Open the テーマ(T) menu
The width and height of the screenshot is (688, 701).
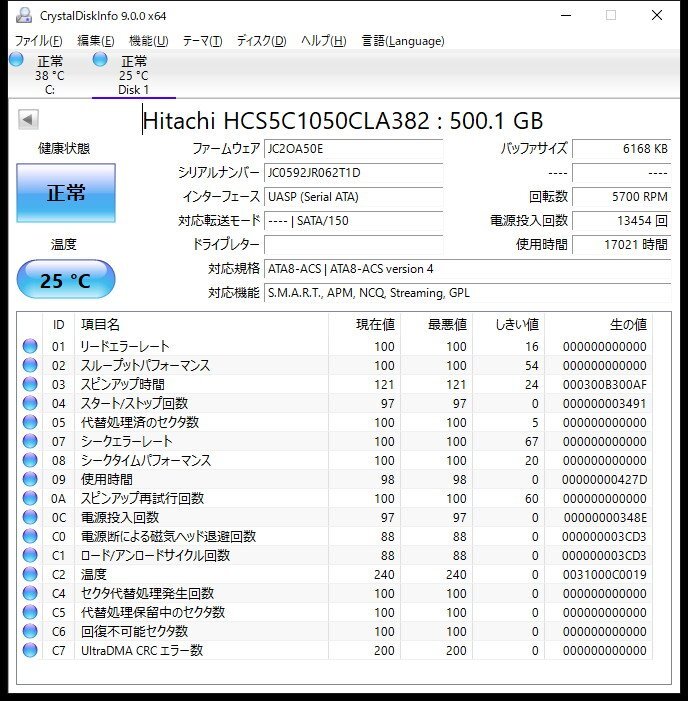(202, 41)
